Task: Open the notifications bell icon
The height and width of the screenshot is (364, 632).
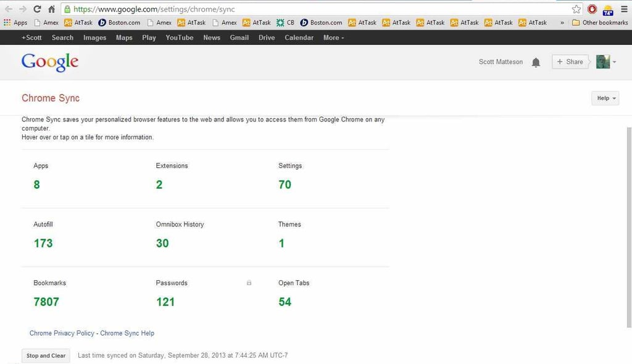Action: [536, 62]
